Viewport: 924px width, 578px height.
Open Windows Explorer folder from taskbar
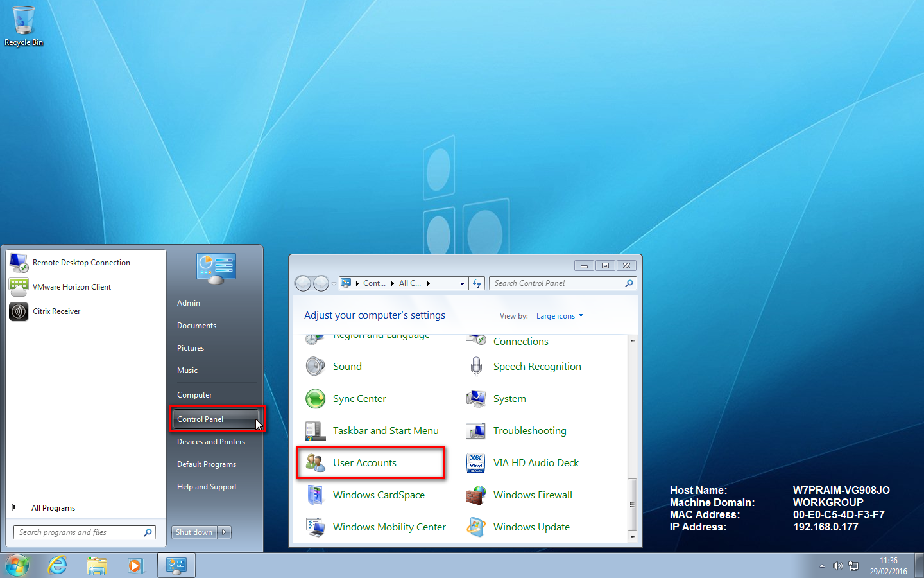tap(97, 565)
